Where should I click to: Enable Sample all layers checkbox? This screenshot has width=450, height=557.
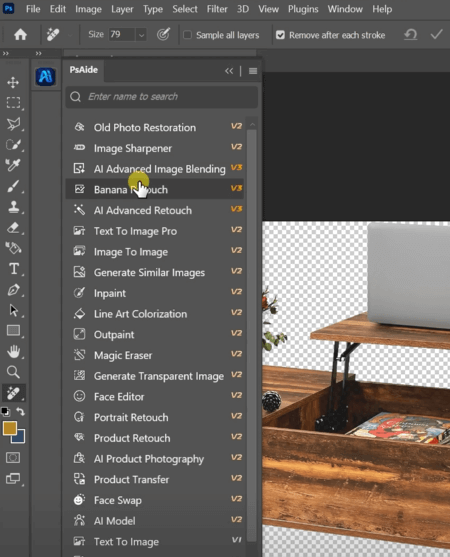187,35
